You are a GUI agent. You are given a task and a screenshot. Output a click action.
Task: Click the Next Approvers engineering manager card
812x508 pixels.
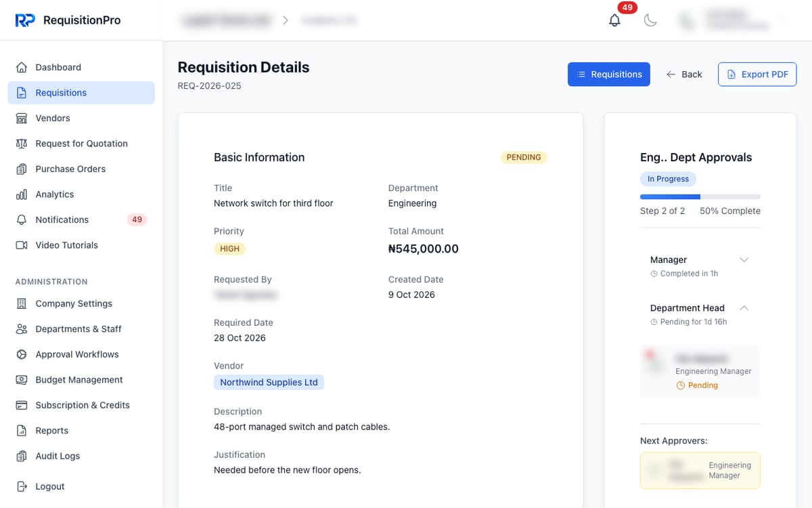click(x=700, y=470)
